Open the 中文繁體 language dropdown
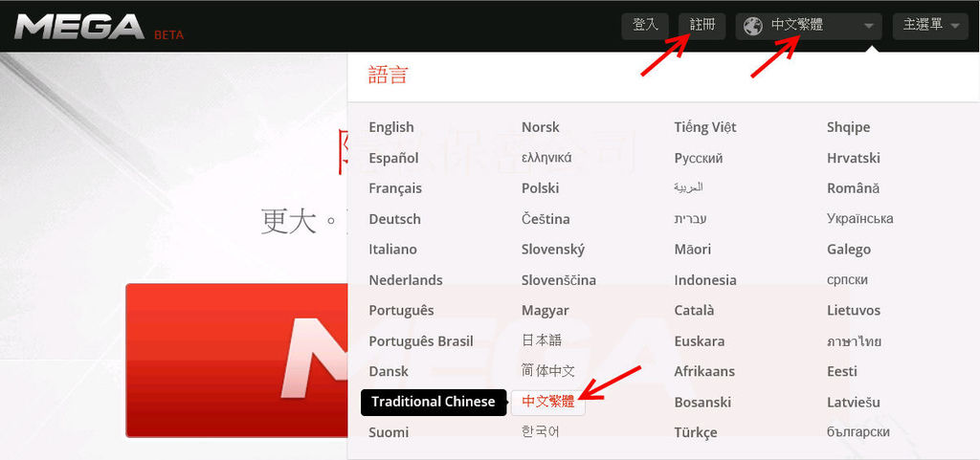Viewport: 980px width, 460px height. coord(809,26)
